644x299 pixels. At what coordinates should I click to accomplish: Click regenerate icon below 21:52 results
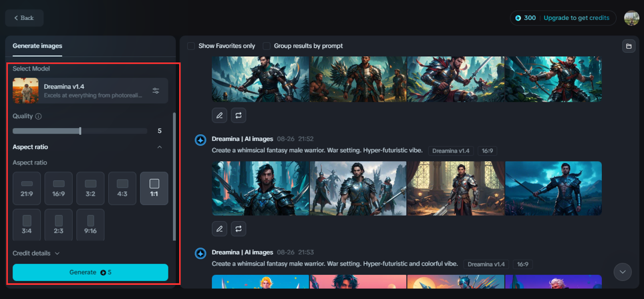238,229
